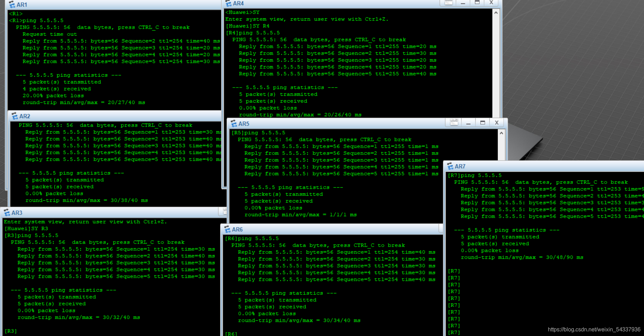Viewport: 644px width, 336px height.
Task: Close the AR4 window
Action: click(x=491, y=3)
